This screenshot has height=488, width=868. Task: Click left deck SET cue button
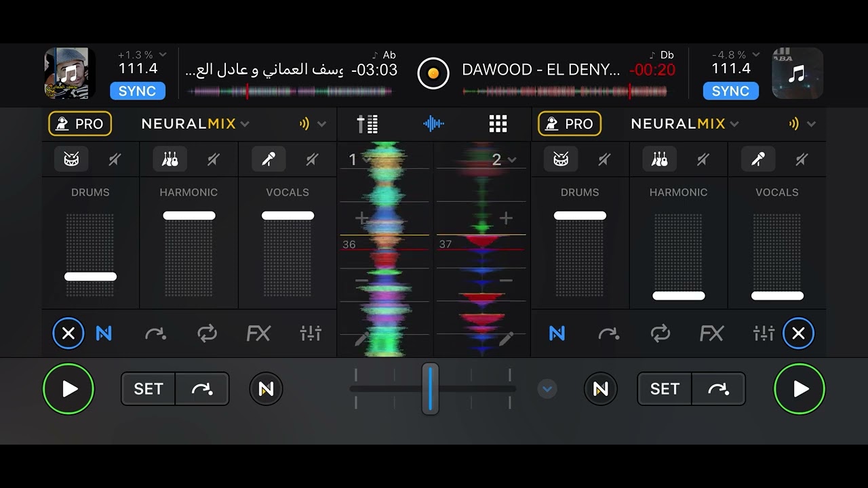[149, 388]
